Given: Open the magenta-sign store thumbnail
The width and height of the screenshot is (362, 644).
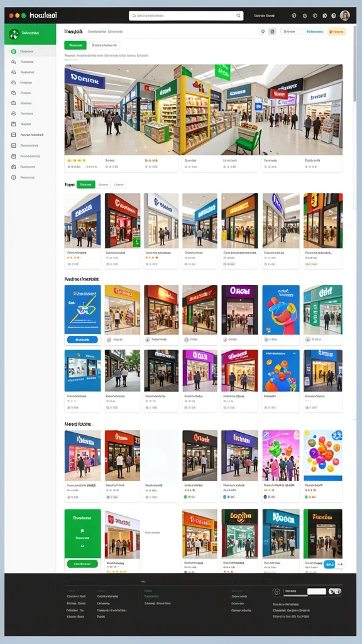Looking at the screenshot, I should 200,370.
